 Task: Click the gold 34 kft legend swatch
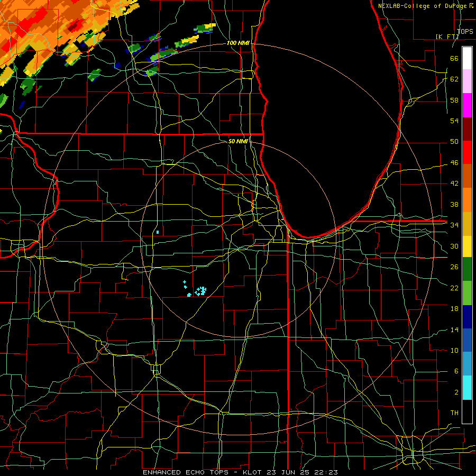(467, 224)
